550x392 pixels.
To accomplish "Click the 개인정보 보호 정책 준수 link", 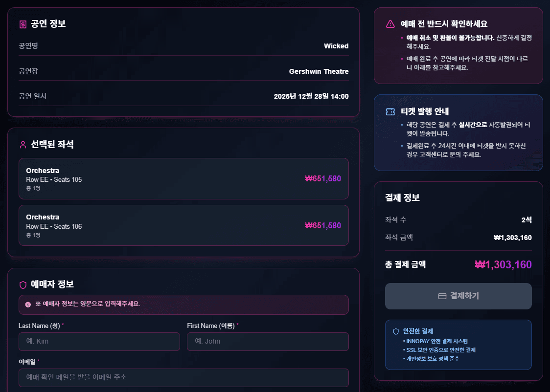I will (x=433, y=358).
